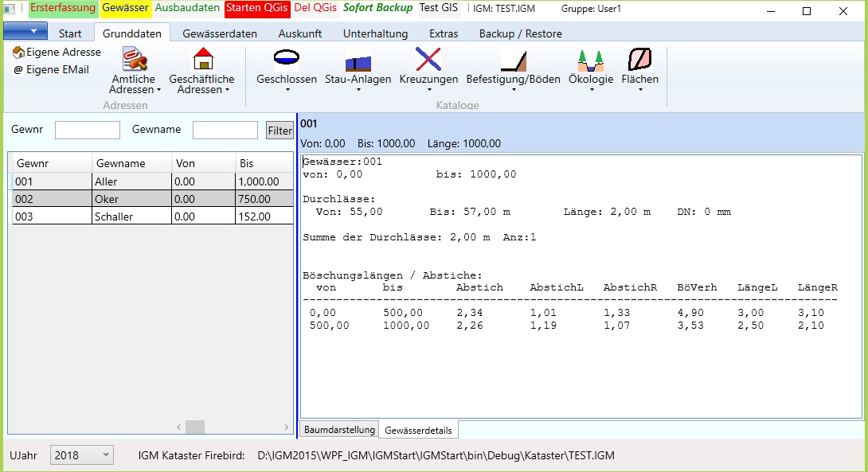The height and width of the screenshot is (472, 868).
Task: Click the Sofort Backup button
Action: tap(377, 8)
